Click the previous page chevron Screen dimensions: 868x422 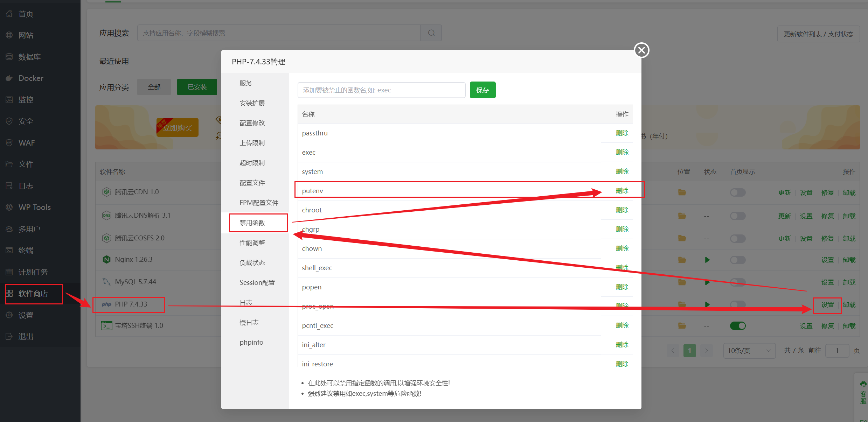(673, 350)
